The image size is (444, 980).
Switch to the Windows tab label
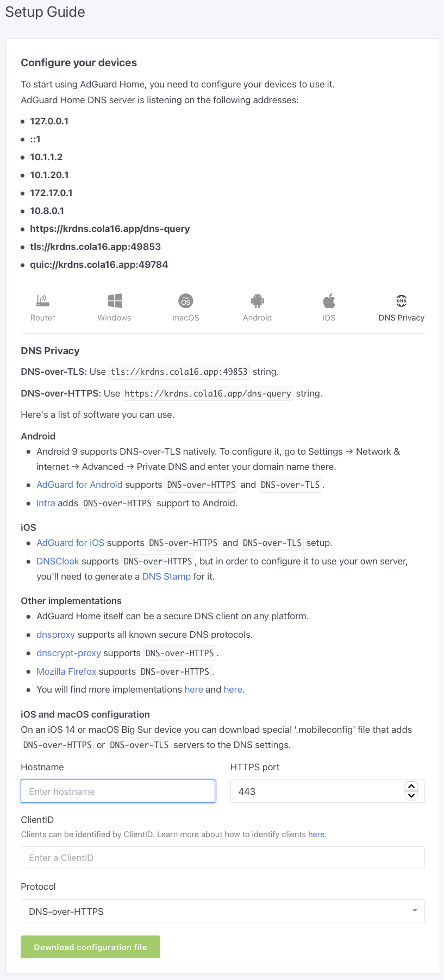(x=114, y=318)
